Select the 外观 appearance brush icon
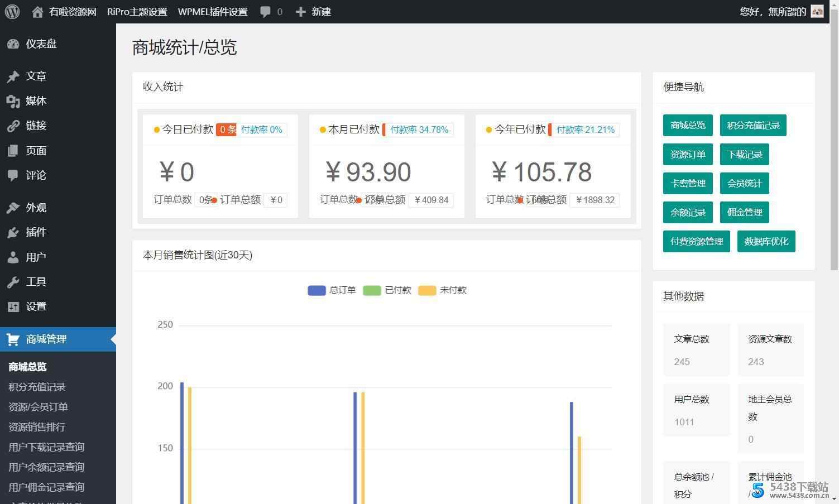This screenshot has width=839, height=504. pos(13,207)
